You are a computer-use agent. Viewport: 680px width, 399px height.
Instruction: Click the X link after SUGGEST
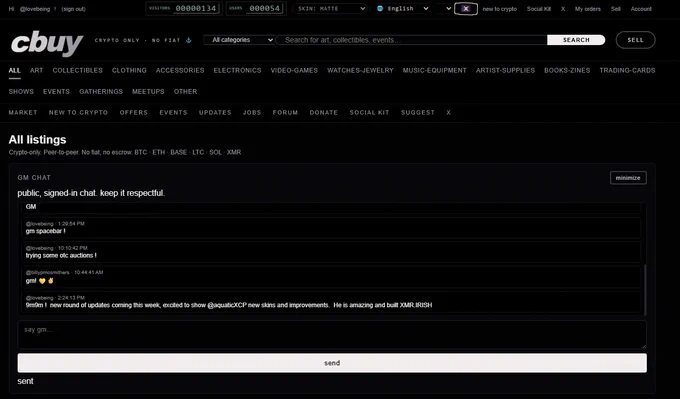pyautogui.click(x=448, y=112)
